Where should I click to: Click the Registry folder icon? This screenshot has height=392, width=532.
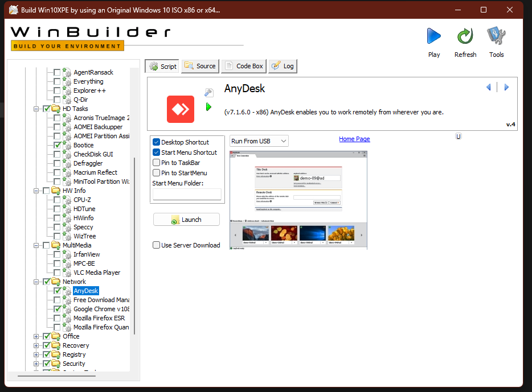56,354
